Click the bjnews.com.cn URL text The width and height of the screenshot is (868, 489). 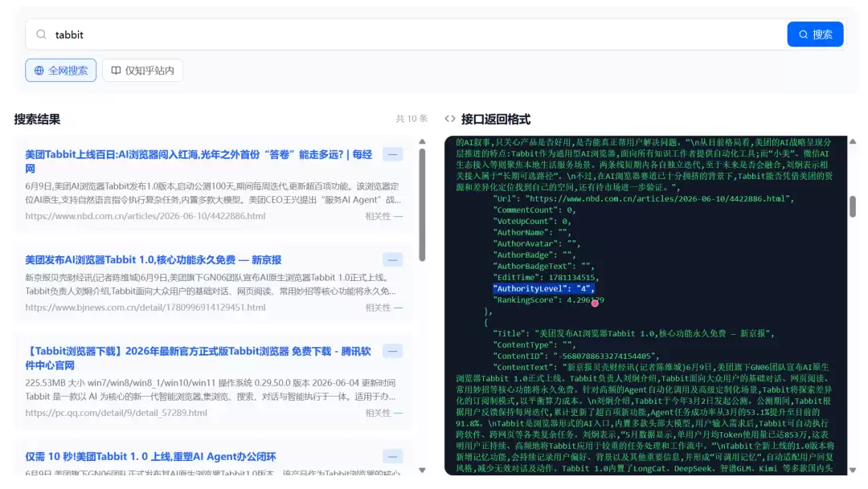tap(145, 308)
